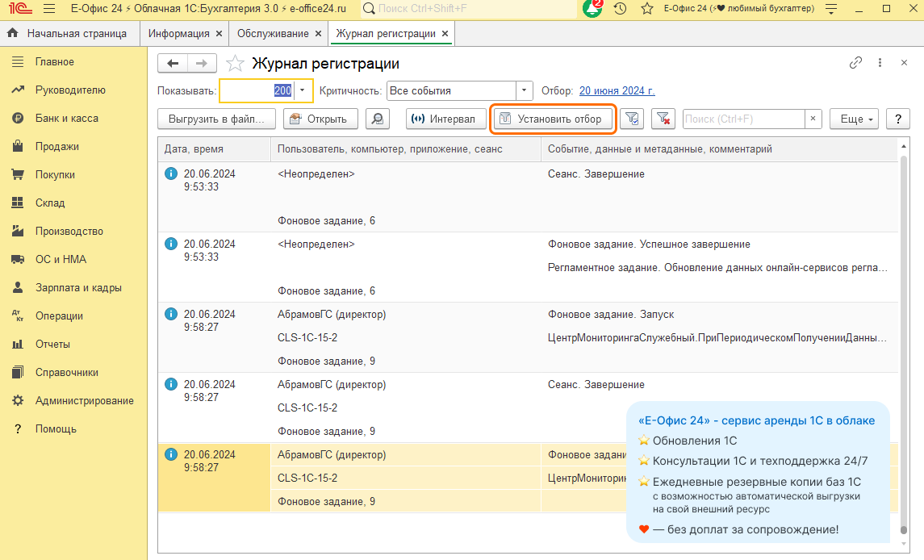Click the Банк и касса ruble icon

18,118
